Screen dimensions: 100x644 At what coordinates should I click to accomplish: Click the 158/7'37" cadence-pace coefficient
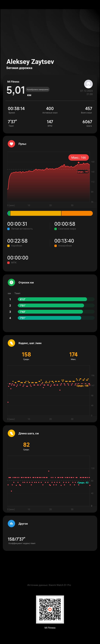click(16, 539)
